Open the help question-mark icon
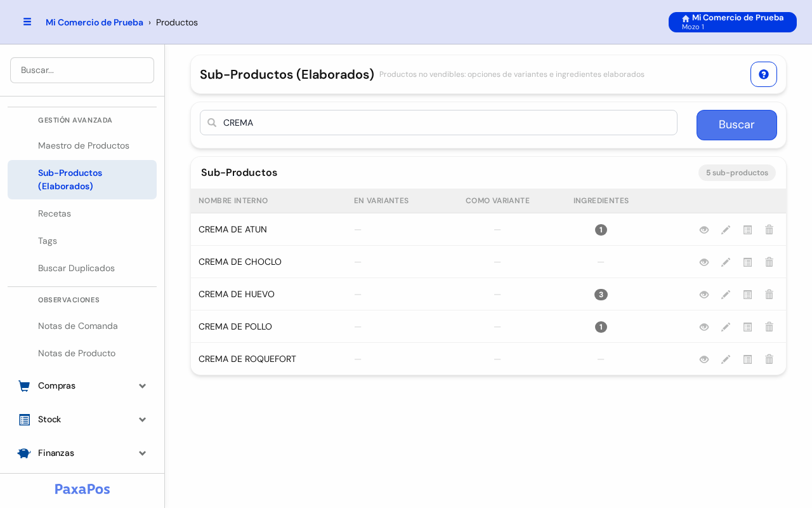 764,74
